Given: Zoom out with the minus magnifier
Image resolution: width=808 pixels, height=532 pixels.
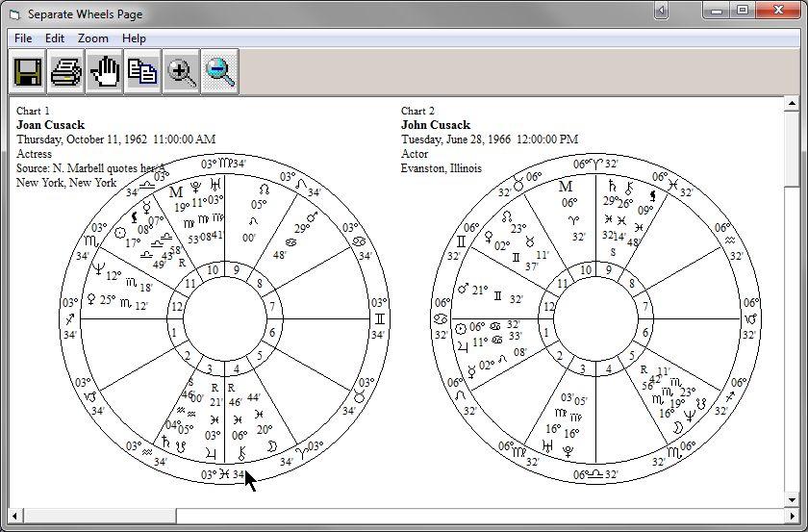Looking at the screenshot, I should [x=219, y=72].
